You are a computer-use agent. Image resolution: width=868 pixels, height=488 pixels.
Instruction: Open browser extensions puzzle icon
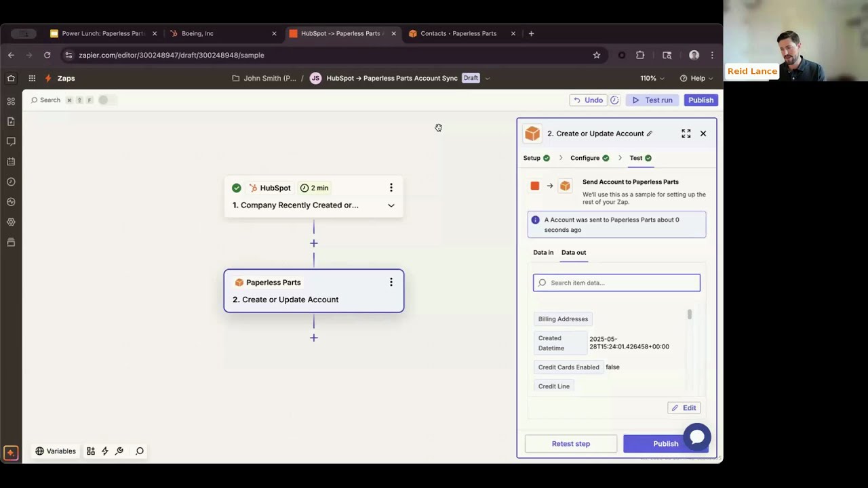click(640, 55)
